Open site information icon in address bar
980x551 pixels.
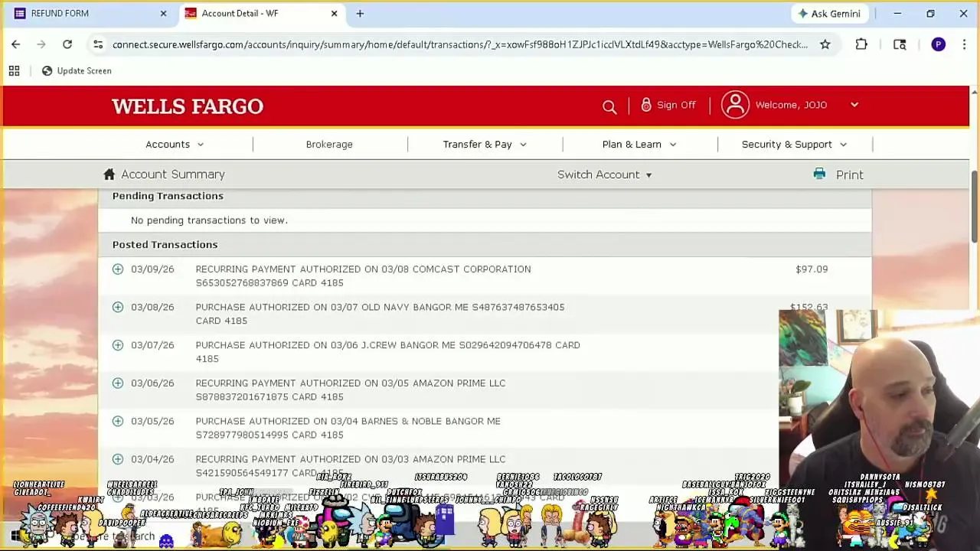[x=98, y=44]
